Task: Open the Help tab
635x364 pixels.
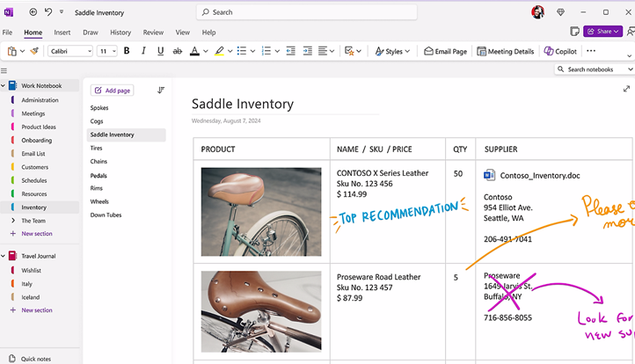Action: tap(208, 33)
